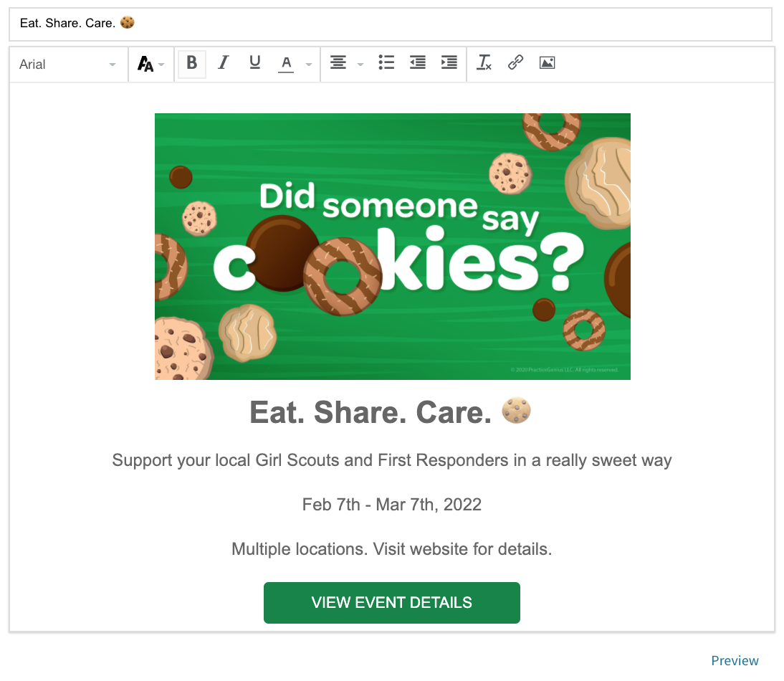Select the cookies banner image
This screenshot has width=784, height=681.
tap(392, 246)
